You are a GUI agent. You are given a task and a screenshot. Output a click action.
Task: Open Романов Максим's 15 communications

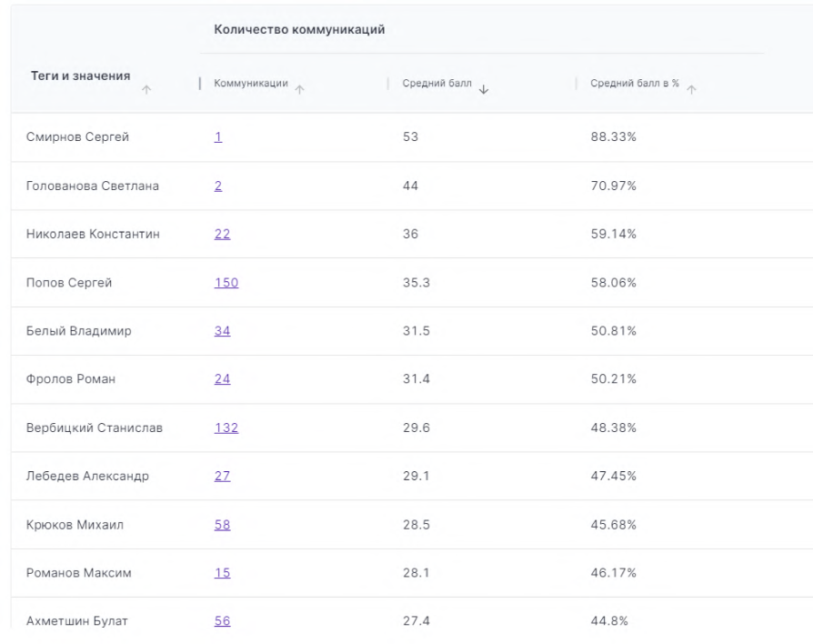tap(222, 572)
